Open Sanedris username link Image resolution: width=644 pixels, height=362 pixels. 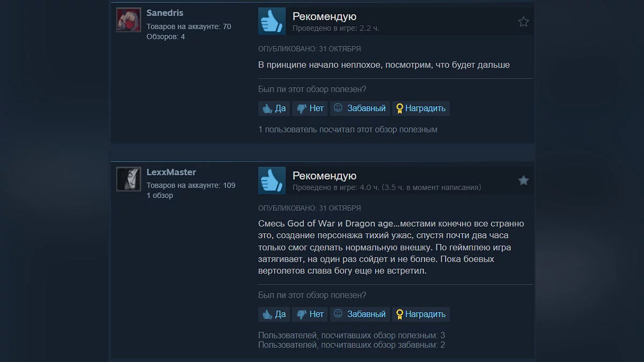[x=165, y=13]
